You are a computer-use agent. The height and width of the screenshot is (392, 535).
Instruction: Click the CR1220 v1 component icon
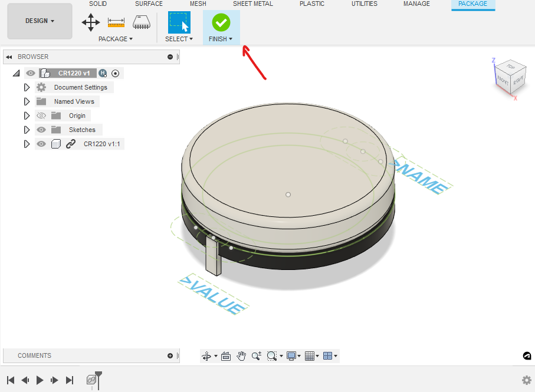pos(45,73)
